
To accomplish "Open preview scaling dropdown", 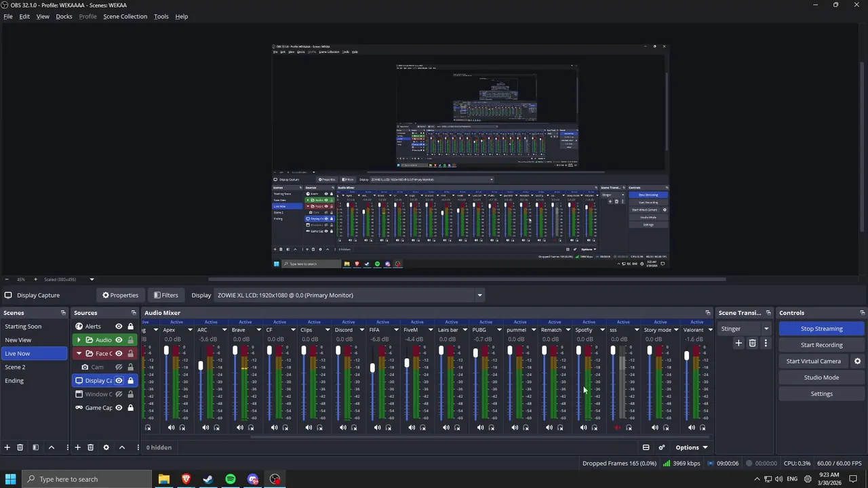I will [x=92, y=279].
